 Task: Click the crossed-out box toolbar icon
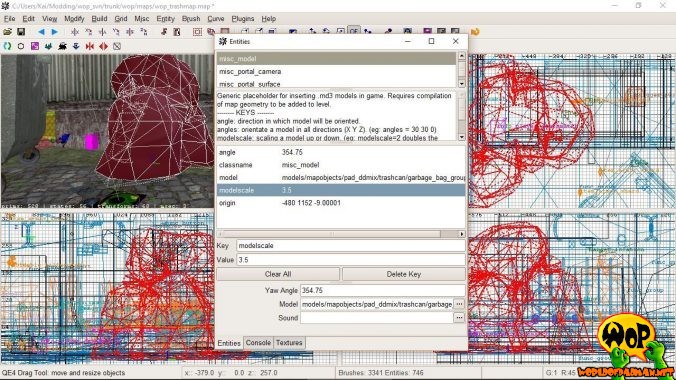tap(117, 46)
